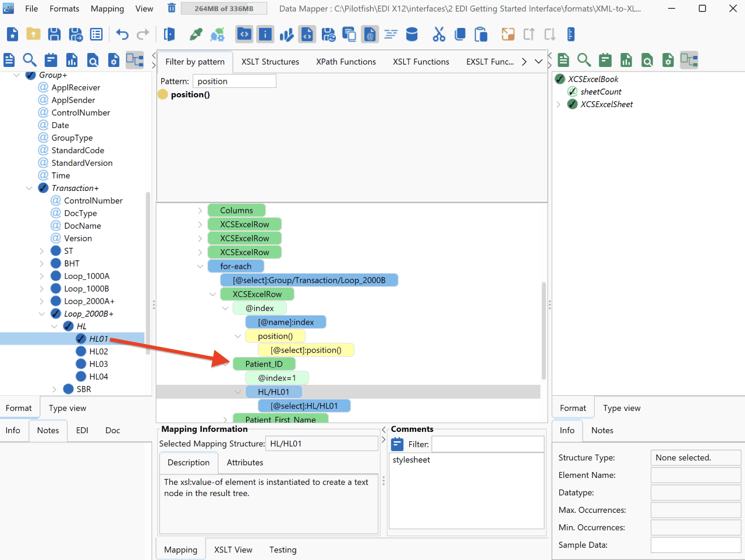Image resolution: width=745 pixels, height=560 pixels.
Task: Click the search magnifier in target panel
Action: pos(584,59)
